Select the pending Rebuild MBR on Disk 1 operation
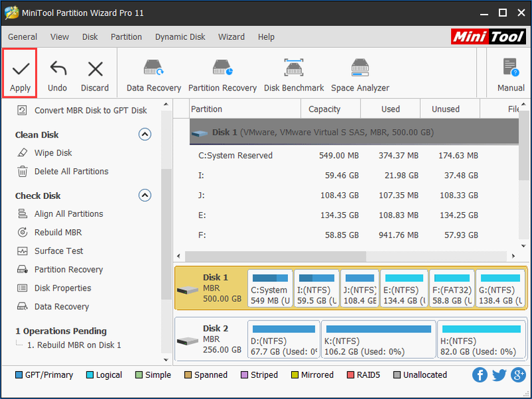The width and height of the screenshot is (532, 399). [x=74, y=345]
